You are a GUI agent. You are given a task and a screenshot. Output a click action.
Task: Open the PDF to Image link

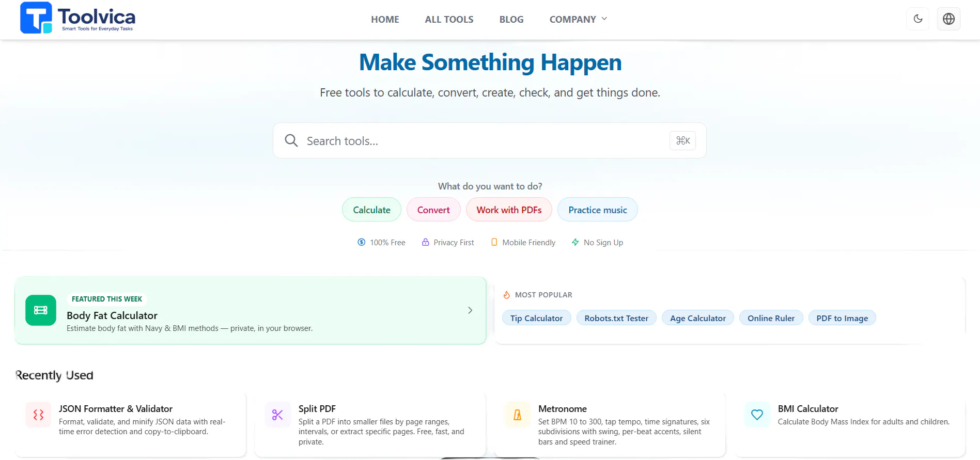pyautogui.click(x=842, y=318)
